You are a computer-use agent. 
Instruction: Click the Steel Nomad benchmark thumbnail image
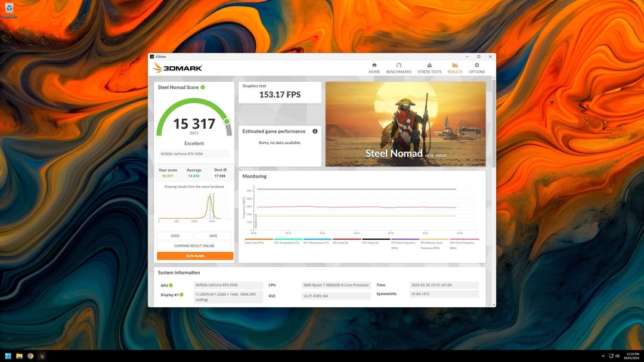pyautogui.click(x=405, y=124)
